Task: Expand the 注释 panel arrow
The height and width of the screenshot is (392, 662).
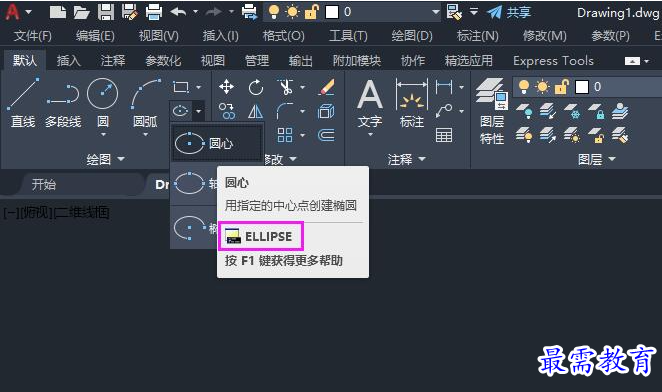Action: (x=422, y=159)
